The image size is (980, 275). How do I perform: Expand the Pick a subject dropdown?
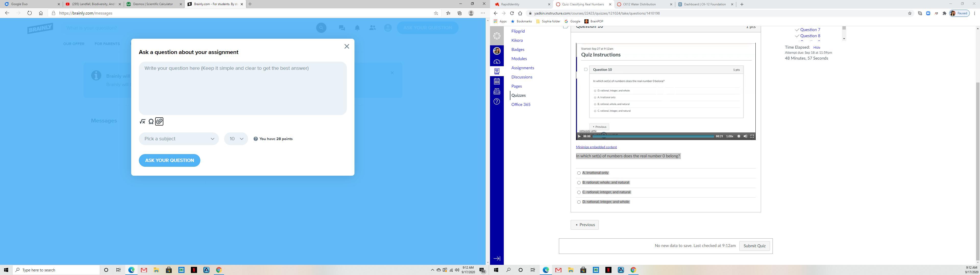[x=179, y=139]
